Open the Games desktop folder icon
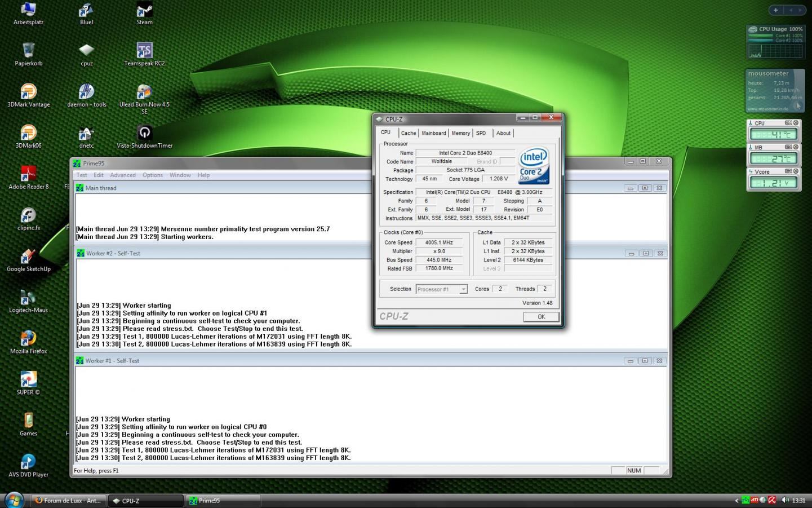Image resolution: width=812 pixels, height=508 pixels. 28,424
